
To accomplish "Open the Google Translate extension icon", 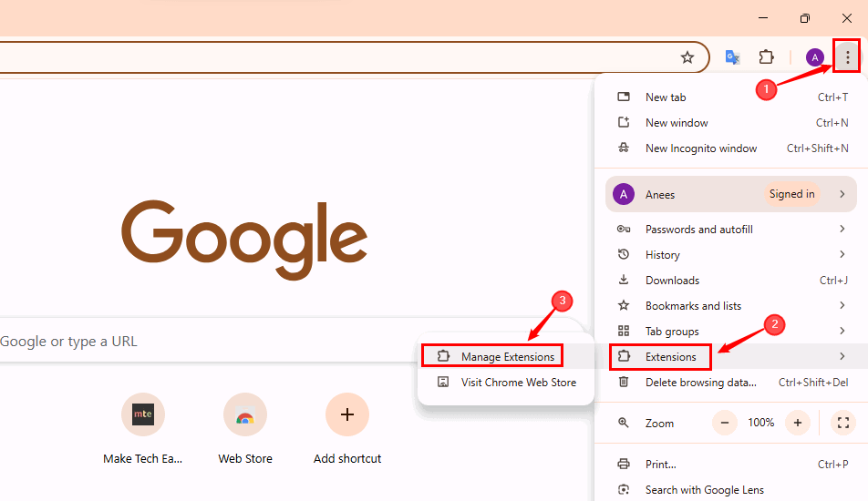I will (x=732, y=57).
